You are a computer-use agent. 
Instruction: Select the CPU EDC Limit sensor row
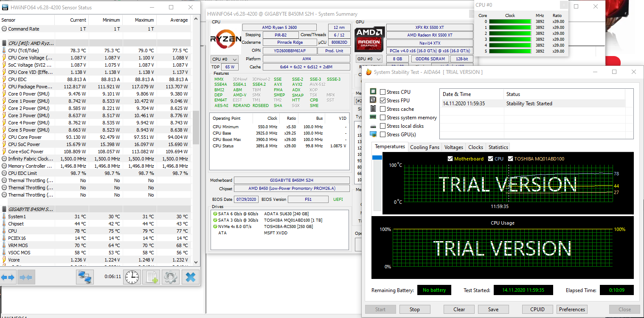[96, 173]
